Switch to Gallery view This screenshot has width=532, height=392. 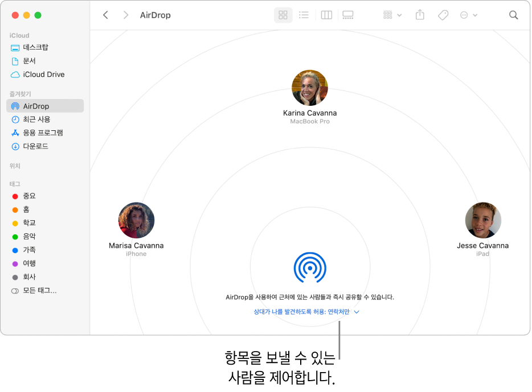click(x=348, y=15)
